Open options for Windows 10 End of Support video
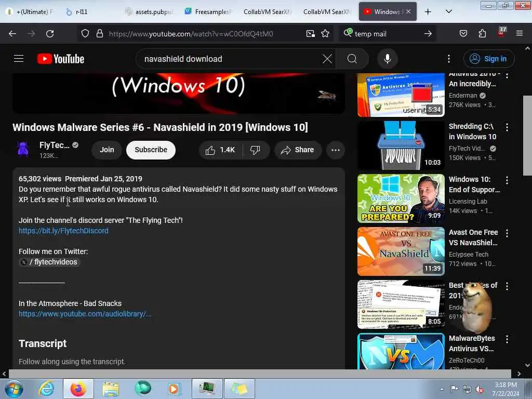 (x=507, y=180)
